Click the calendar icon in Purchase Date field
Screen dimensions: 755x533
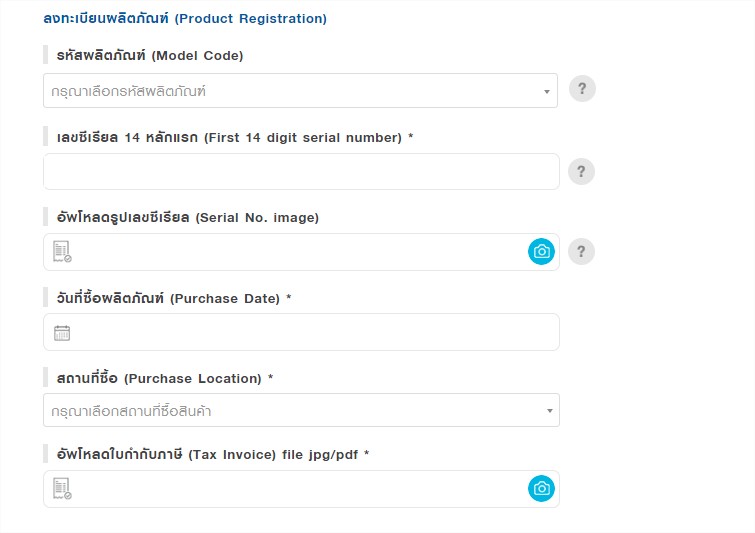tap(62, 333)
